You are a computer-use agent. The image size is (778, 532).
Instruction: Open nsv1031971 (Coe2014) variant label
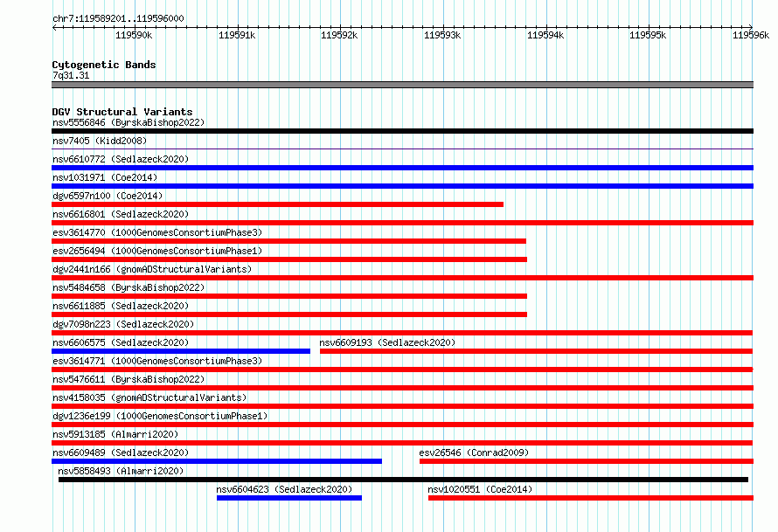pos(105,177)
